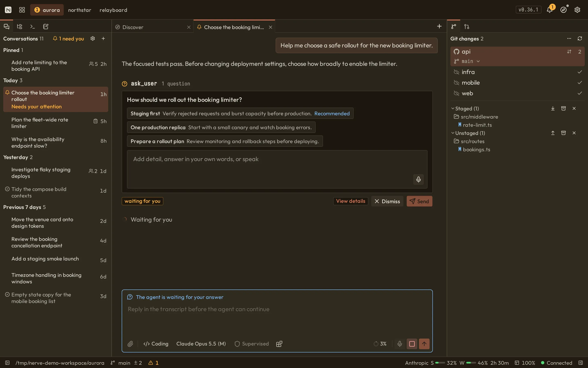Close the Choose the booking limiter tab
588x368 pixels.
click(x=270, y=27)
